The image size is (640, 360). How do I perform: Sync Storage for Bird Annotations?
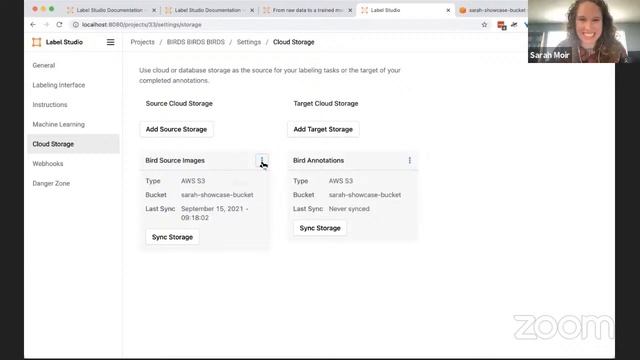click(320, 228)
